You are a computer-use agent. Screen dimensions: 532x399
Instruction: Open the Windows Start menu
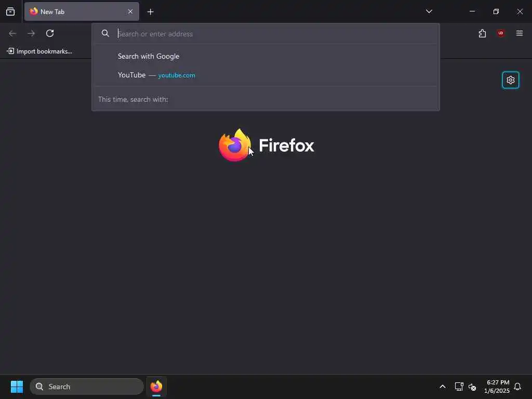point(17,387)
